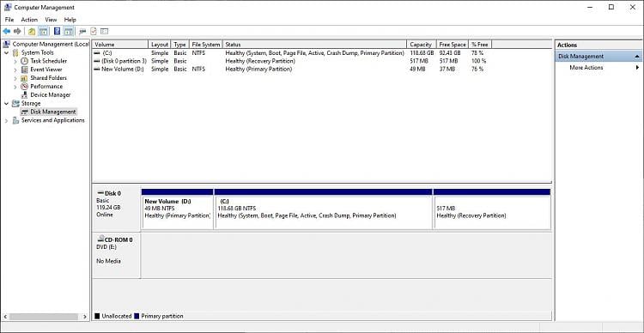Click the Disk 0 Basic label panel
This screenshot has height=333, width=644.
117,209
